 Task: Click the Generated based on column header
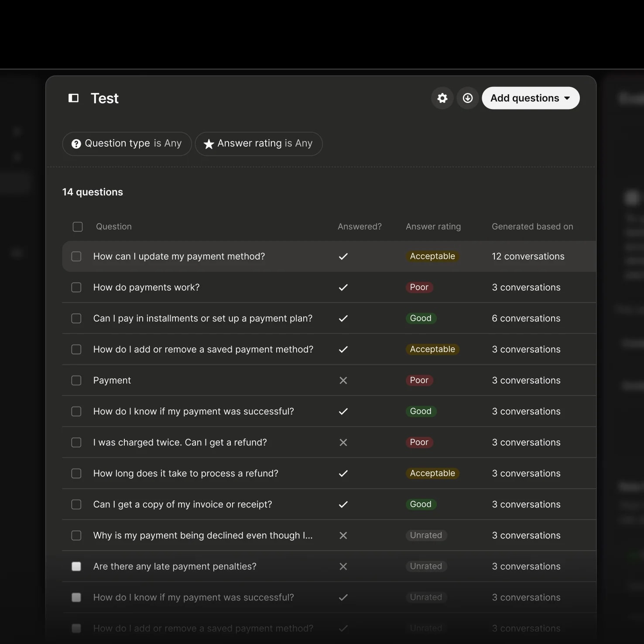pyautogui.click(x=532, y=226)
